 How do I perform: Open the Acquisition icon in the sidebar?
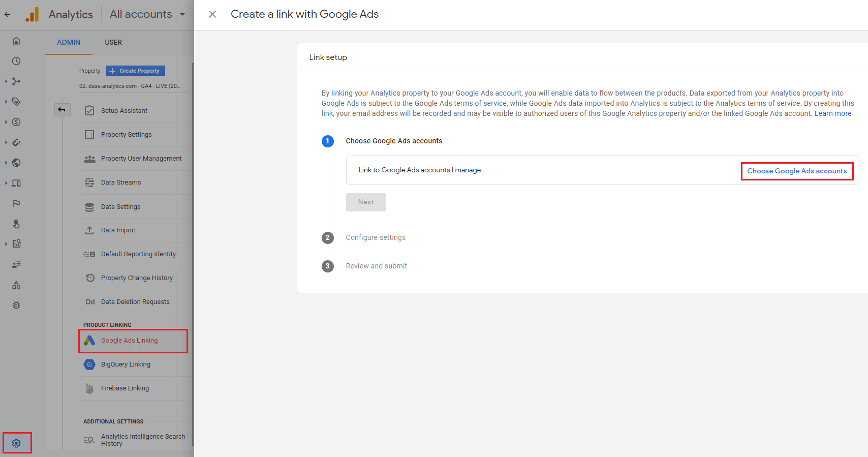tap(16, 81)
